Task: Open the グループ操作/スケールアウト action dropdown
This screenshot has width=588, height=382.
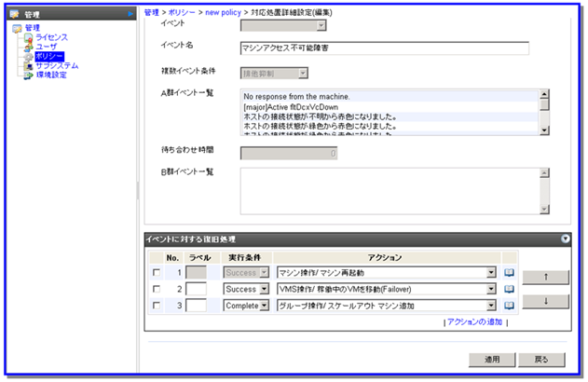Action: [490, 306]
